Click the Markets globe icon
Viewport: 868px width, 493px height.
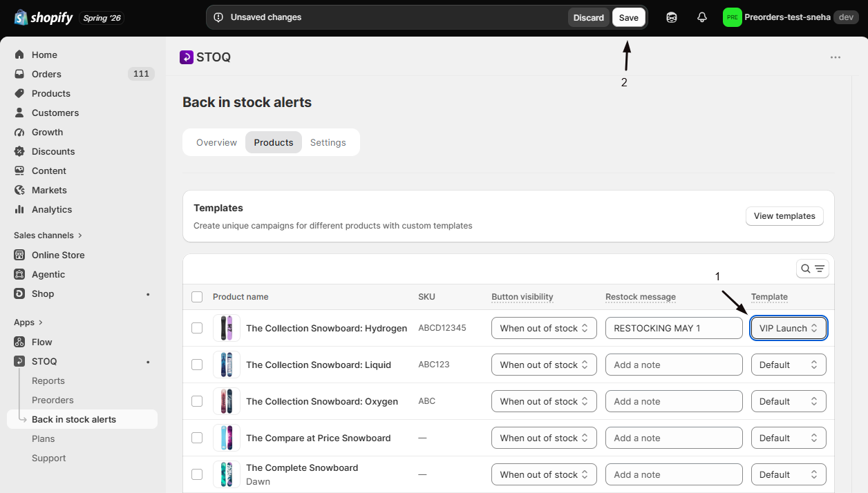(19, 190)
